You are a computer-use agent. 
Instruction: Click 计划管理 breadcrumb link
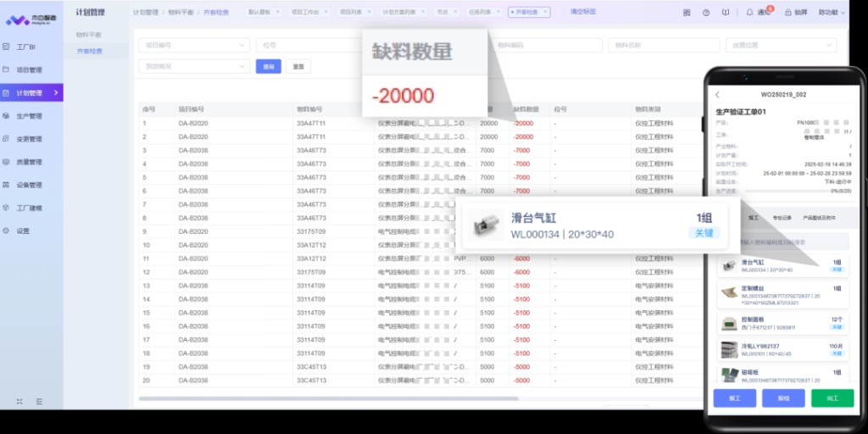tap(146, 12)
